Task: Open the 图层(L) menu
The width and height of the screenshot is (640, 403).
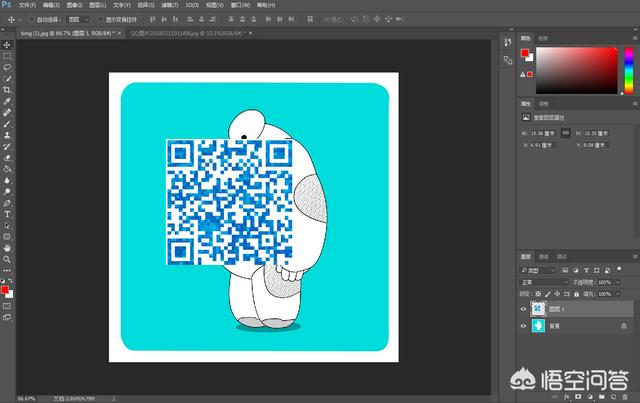Action: click(98, 5)
